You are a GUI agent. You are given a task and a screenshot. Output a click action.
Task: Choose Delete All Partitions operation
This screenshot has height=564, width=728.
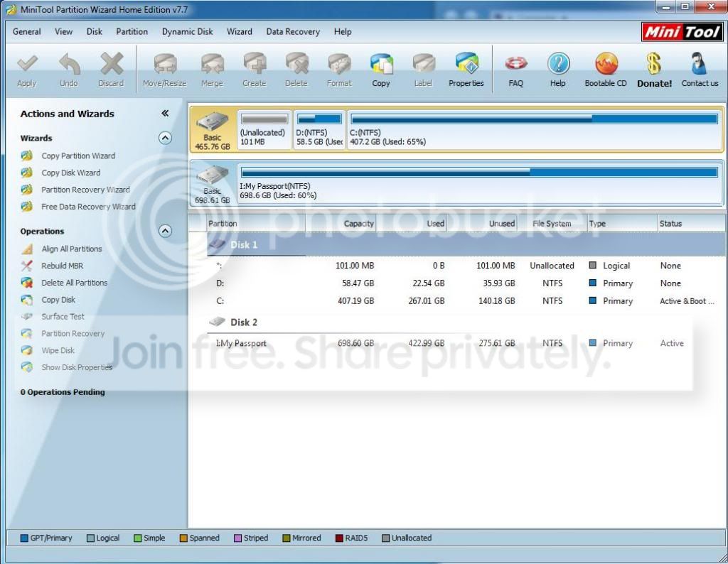pyautogui.click(x=74, y=283)
